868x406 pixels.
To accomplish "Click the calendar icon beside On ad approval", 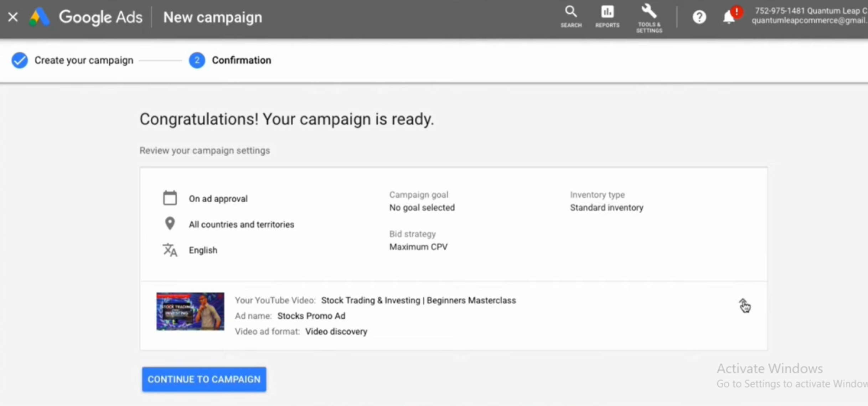I will tap(170, 198).
